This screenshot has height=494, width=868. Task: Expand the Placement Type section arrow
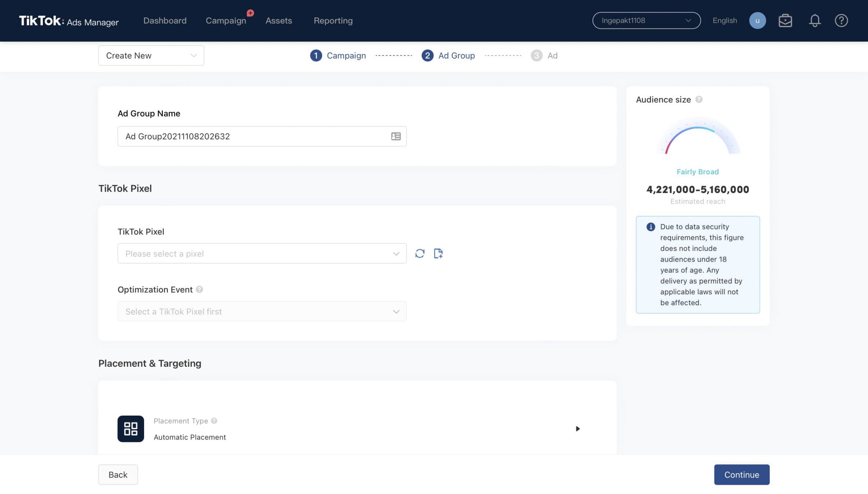tap(577, 429)
